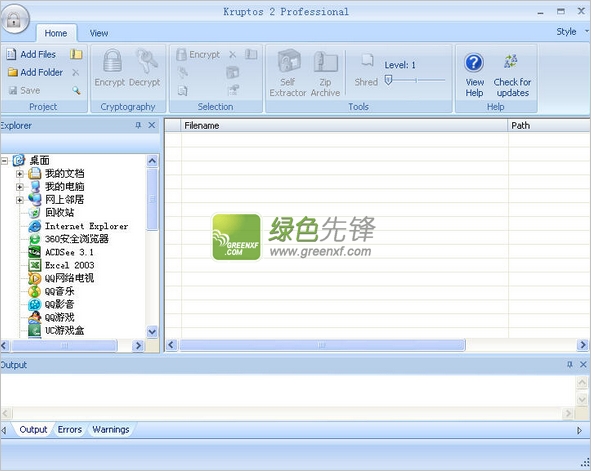Click the Add Files button
The height and width of the screenshot is (471, 591).
(31, 54)
